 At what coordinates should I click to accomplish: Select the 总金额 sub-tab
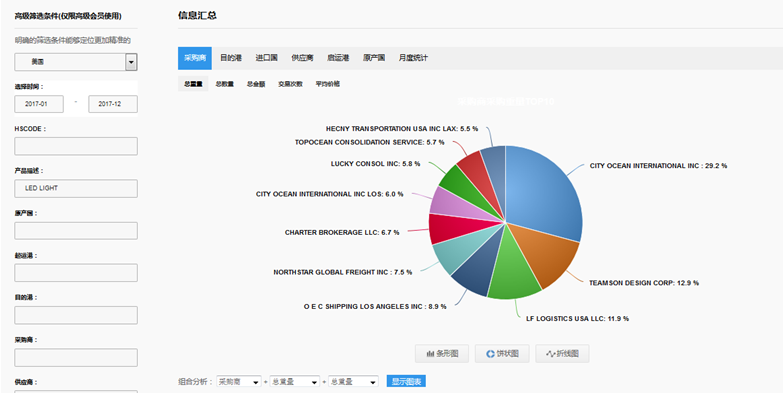256,84
